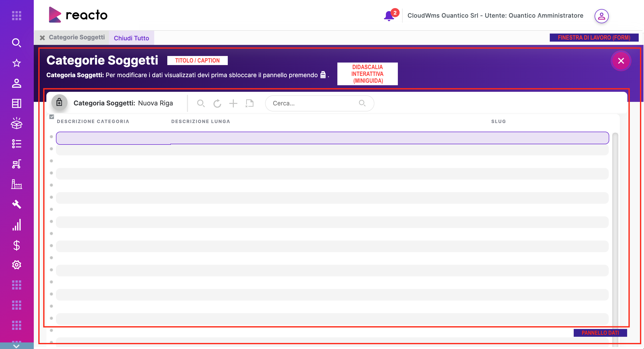Open the sidebar dollar sign icon
Viewport: 644px width, 349px height.
16,245
